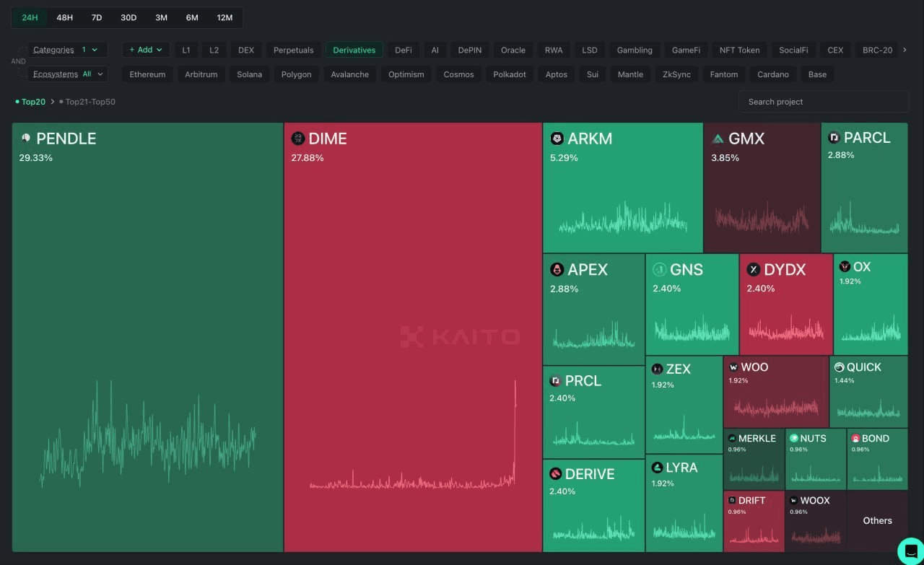Screen dimensions: 924x565
Task: Click the PARCL token logo icon
Action: click(x=834, y=137)
